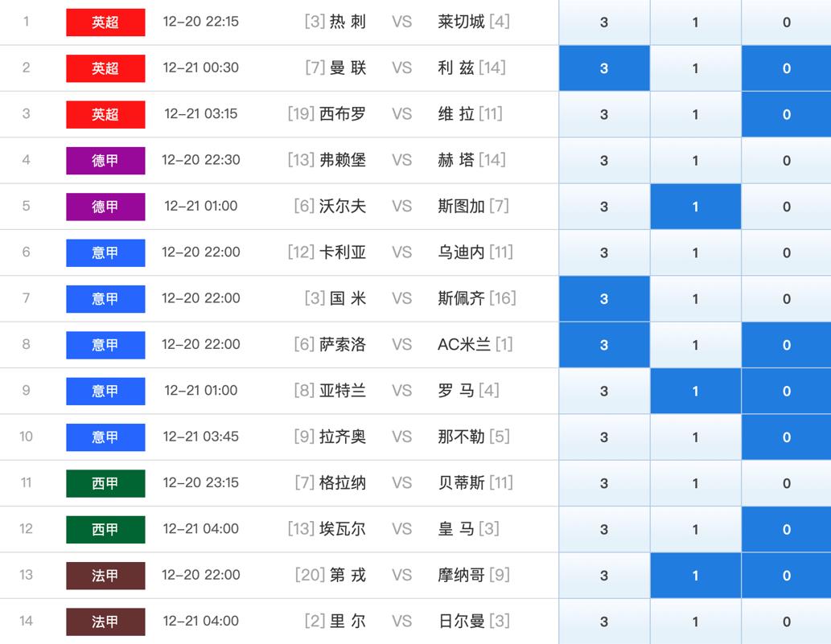Click team name 贝蒂斯
This screenshot has width=831, height=644.
461,482
